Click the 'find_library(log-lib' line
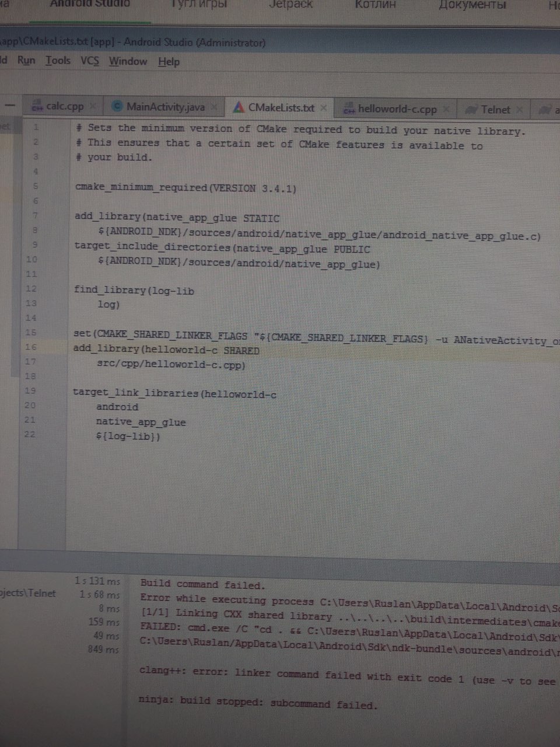Viewport: 560px width, 747px height. pyautogui.click(x=134, y=290)
